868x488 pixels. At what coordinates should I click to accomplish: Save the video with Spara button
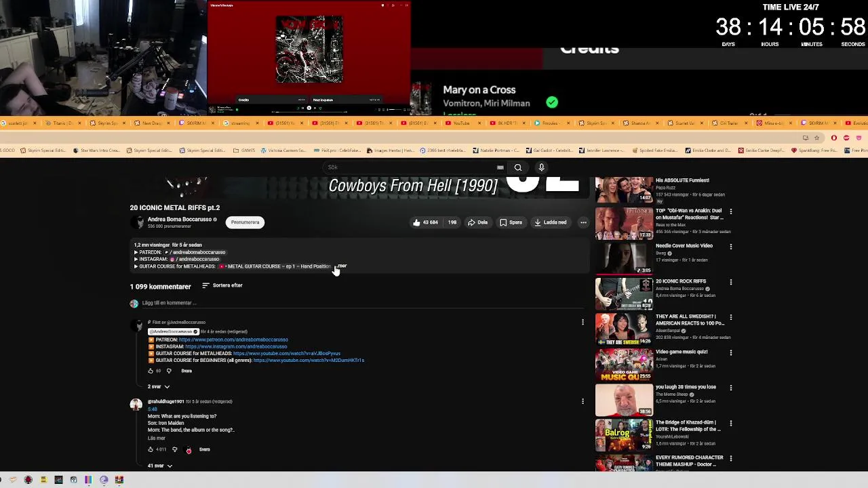(x=511, y=222)
